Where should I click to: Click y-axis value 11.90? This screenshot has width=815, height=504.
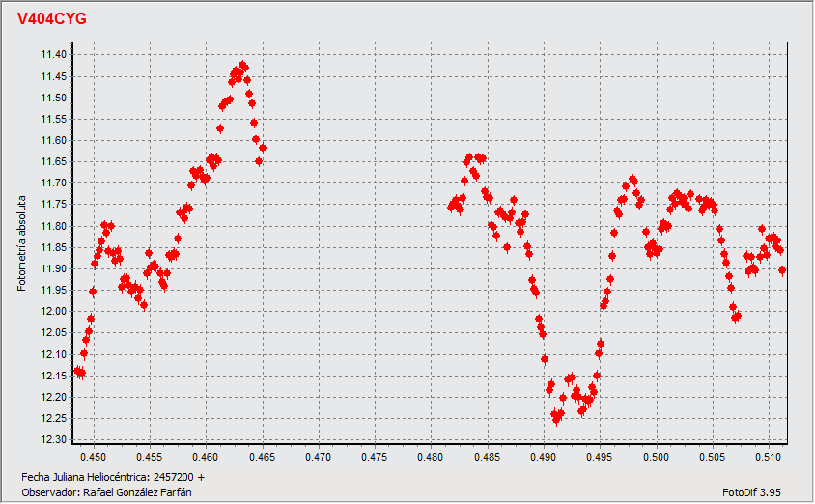click(x=53, y=268)
